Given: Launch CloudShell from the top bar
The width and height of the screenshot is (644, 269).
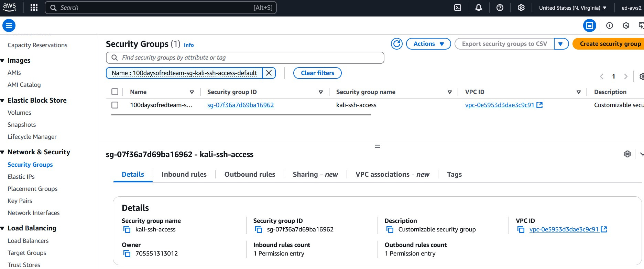Looking at the screenshot, I should 458,8.
